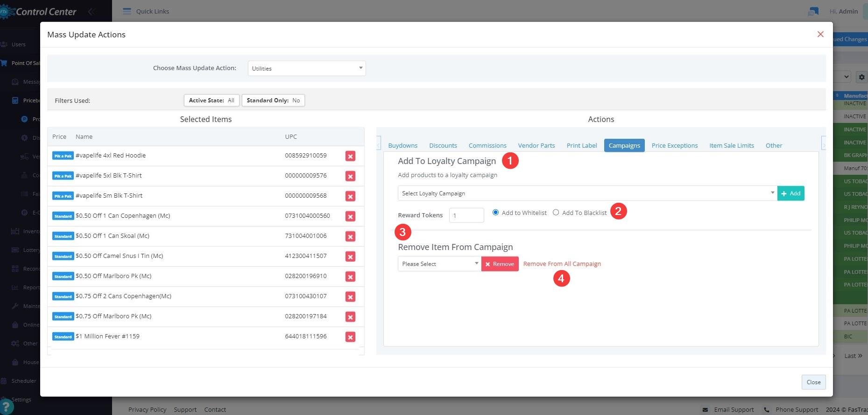Click the Name column header
This screenshot has width=868, height=415.
tap(84, 137)
